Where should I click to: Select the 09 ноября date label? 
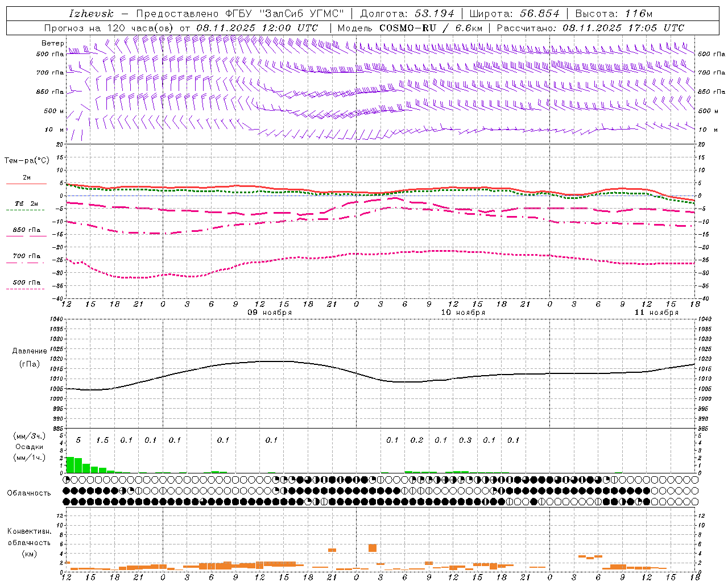click(270, 313)
